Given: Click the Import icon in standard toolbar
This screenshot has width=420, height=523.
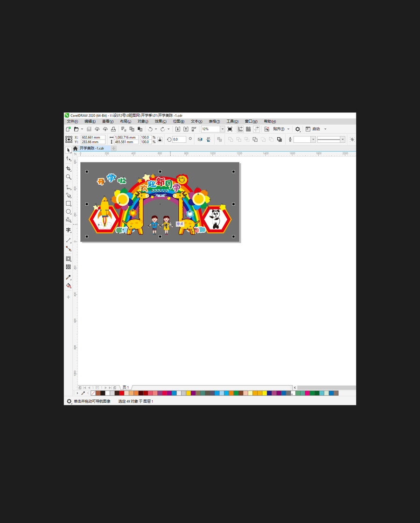Looking at the screenshot, I should [x=178, y=129].
